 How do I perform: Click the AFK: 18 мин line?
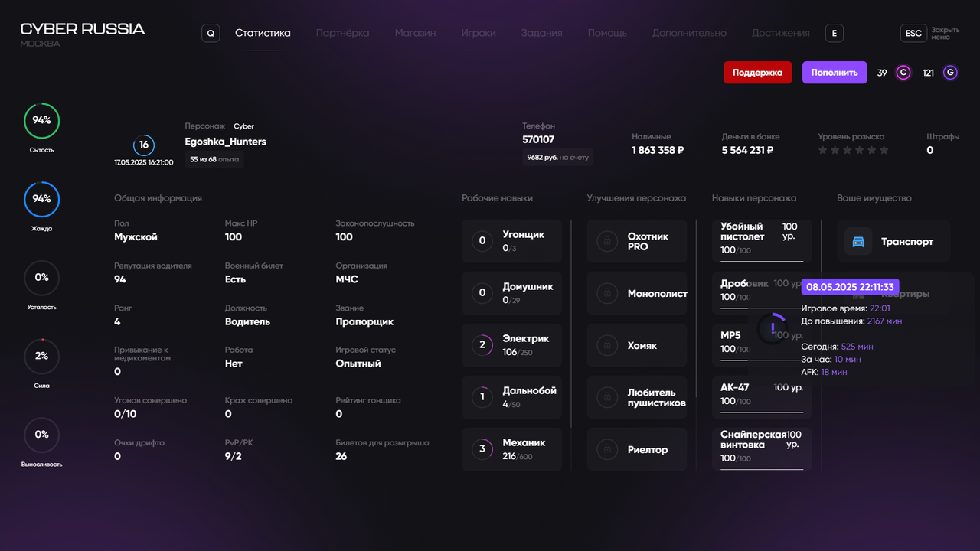[x=824, y=372]
